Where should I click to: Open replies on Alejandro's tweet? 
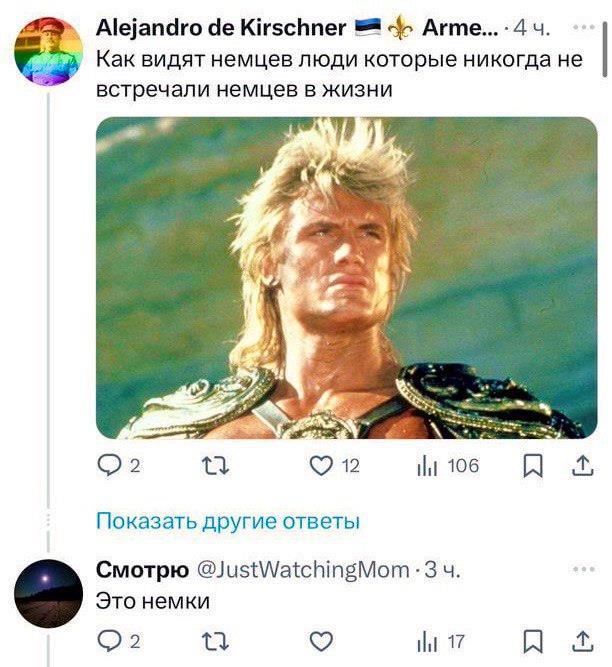pyautogui.click(x=119, y=466)
